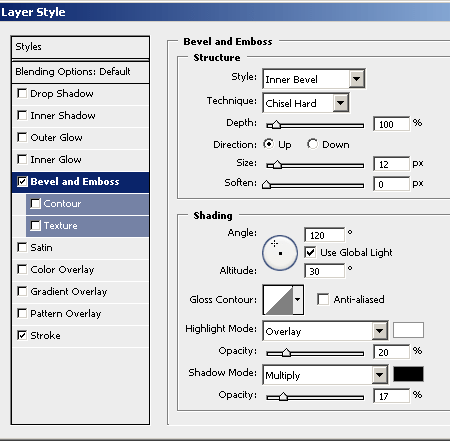Open the Shadow Mode dropdown showing Multiply
The width and height of the screenshot is (450, 441).
click(x=325, y=375)
